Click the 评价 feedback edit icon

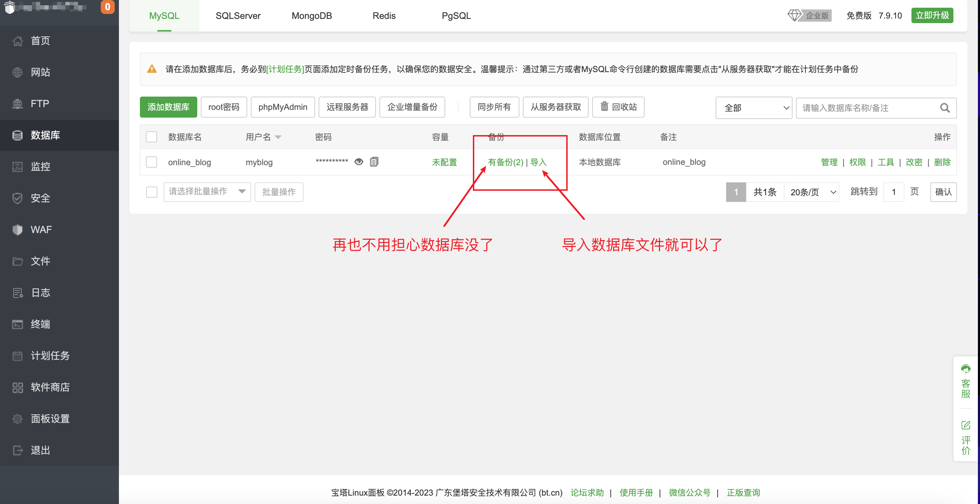966,425
